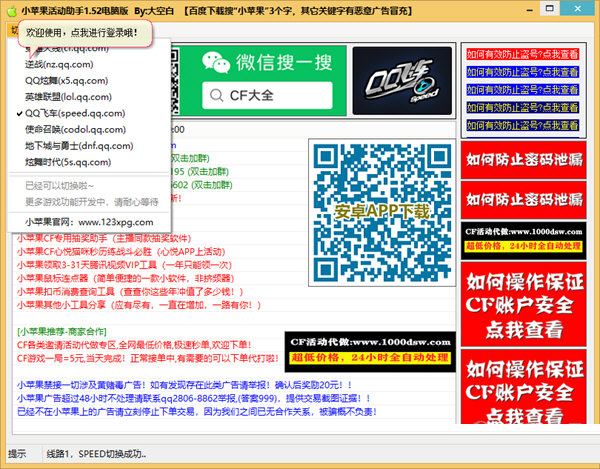Maximize the 小苹果活动助手 window
Image resolution: width=600 pixels, height=469 pixels.
550,9
